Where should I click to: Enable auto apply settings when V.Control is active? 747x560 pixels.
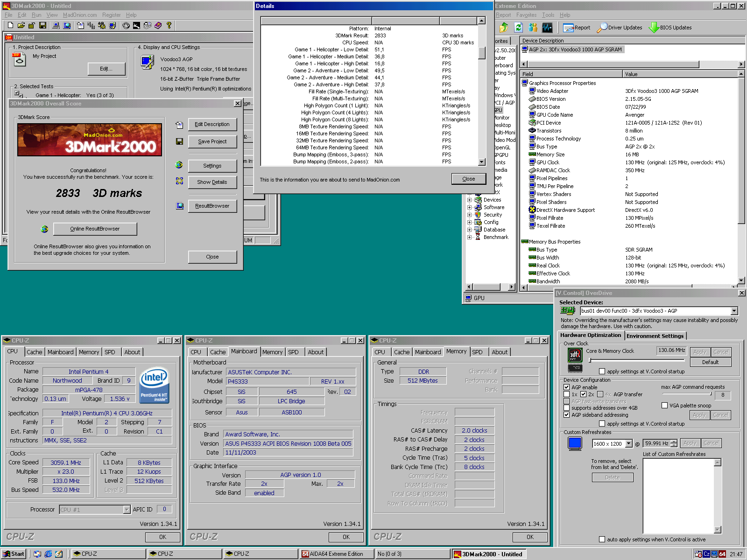[602, 539]
